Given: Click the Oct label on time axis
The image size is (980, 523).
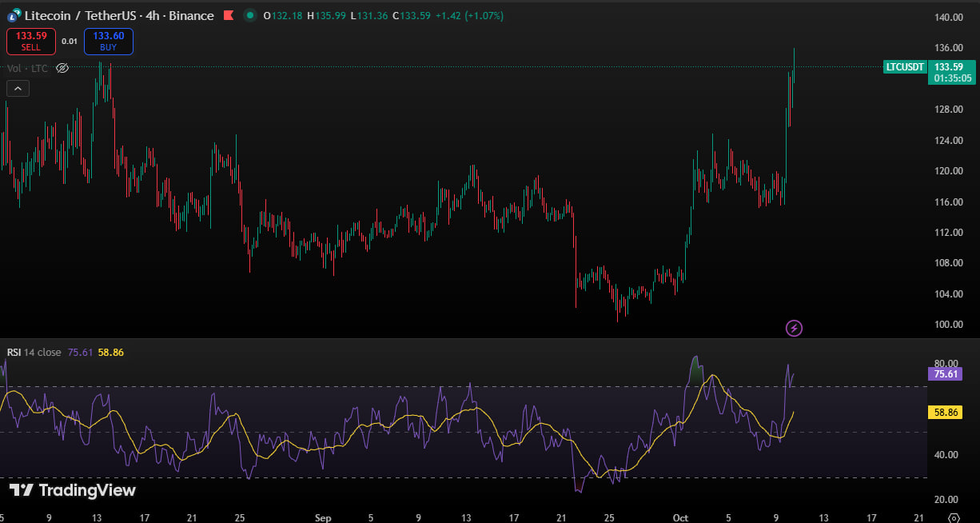Looking at the screenshot, I should pyautogui.click(x=681, y=517).
